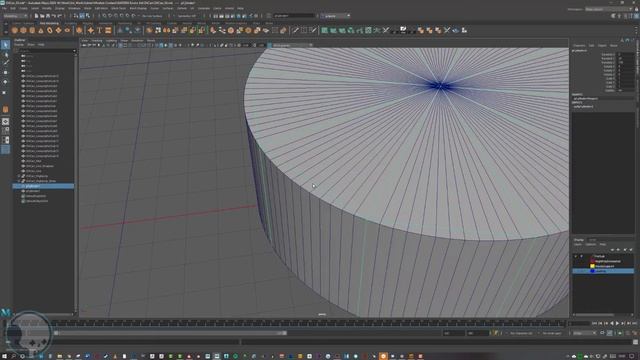The image size is (640, 360).
Task: Activate the Select tool in the toolbox
Action: (5, 44)
